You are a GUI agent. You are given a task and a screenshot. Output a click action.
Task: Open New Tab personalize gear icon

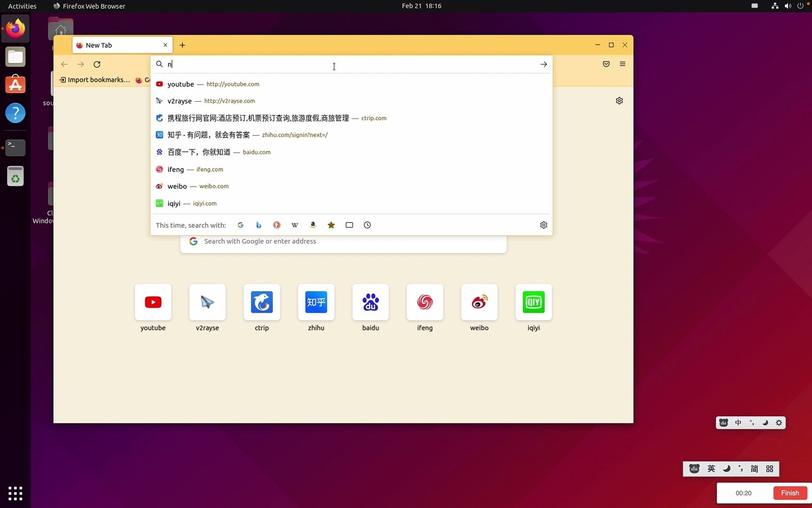[619, 101]
